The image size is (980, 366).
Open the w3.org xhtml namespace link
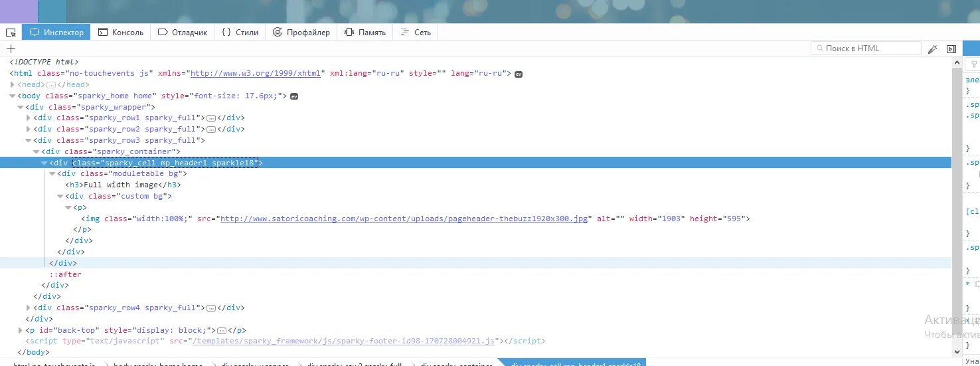click(256, 74)
